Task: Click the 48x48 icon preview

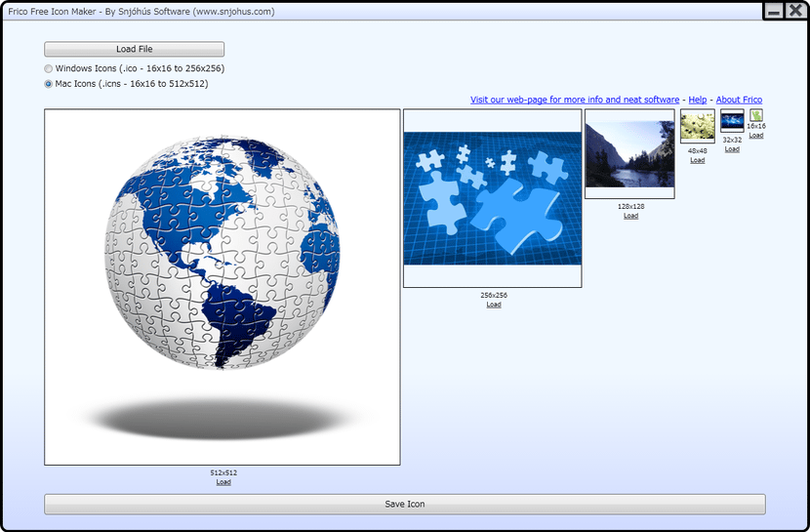Action: pyautogui.click(x=698, y=126)
